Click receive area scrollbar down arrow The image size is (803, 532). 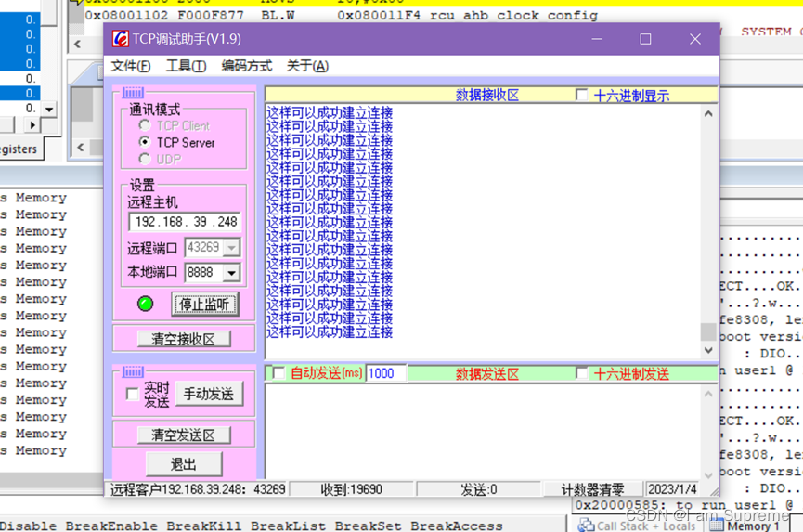708,350
